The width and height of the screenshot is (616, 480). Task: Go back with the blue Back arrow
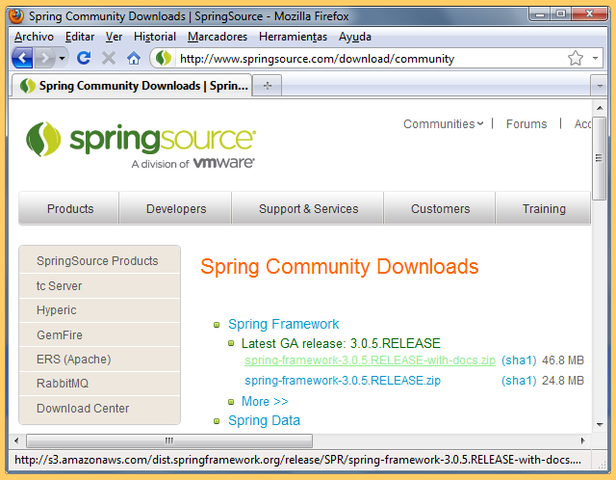[x=22, y=58]
